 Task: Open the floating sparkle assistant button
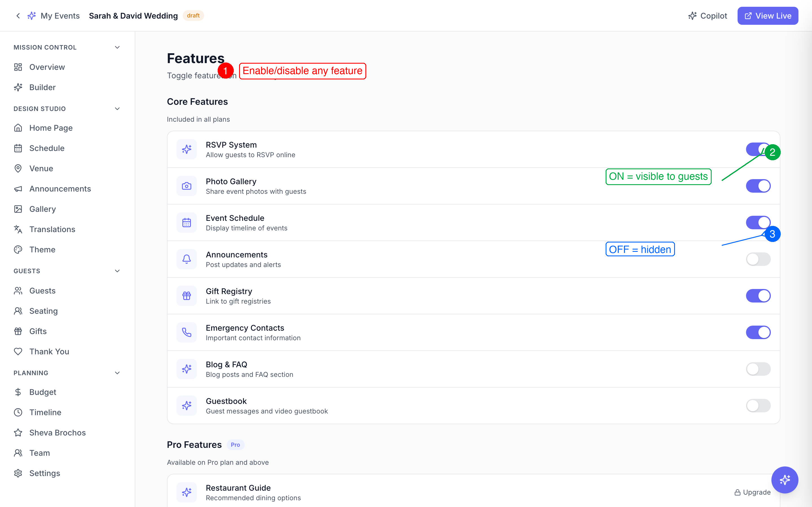(x=784, y=480)
